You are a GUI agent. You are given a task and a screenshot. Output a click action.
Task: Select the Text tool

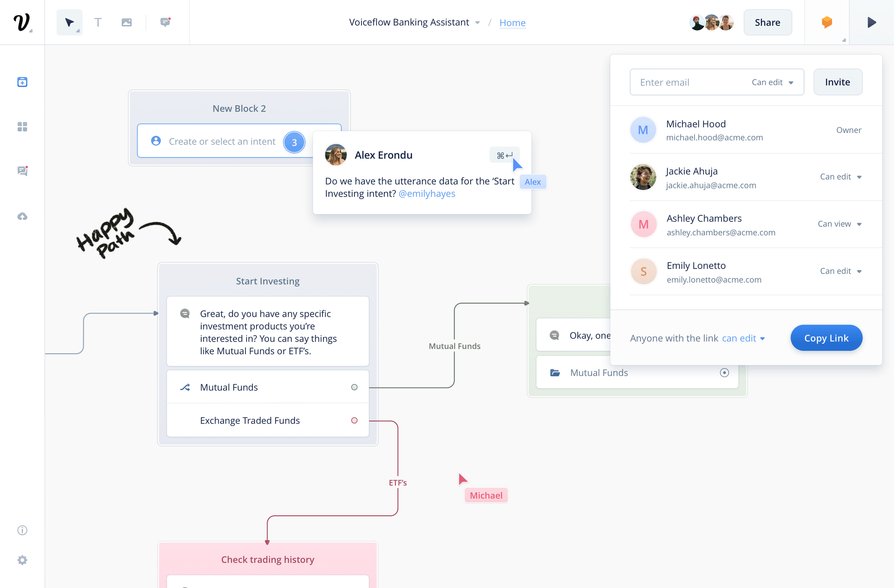(98, 22)
